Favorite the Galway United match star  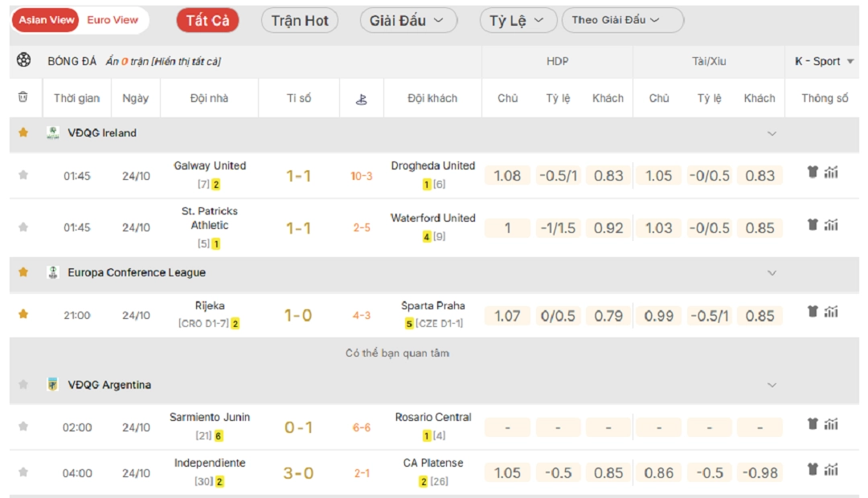23,174
